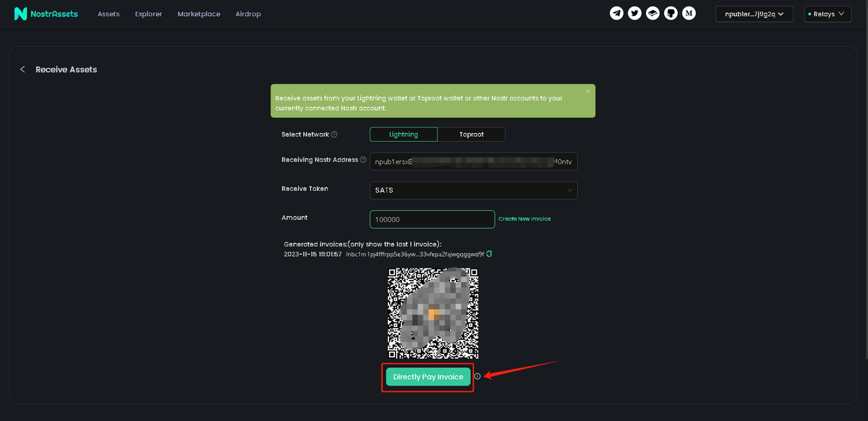868x421 pixels.
Task: Close the green info banner
Action: [x=588, y=91]
